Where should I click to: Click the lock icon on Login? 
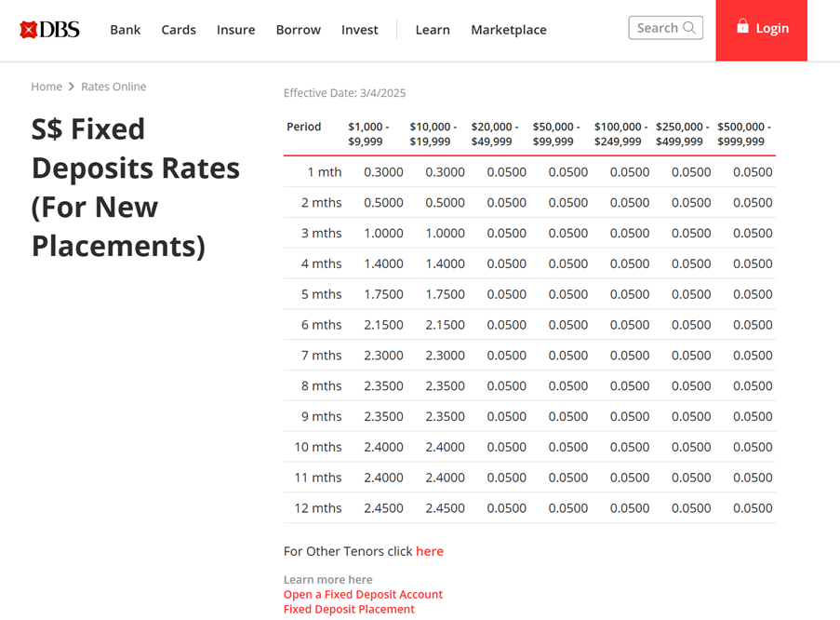(x=742, y=27)
